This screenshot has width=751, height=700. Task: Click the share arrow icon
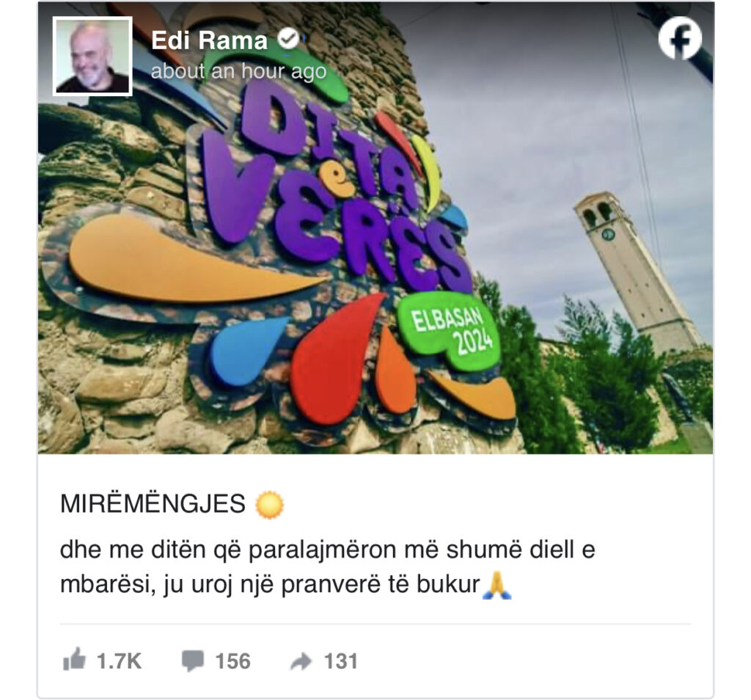pyautogui.click(x=301, y=661)
